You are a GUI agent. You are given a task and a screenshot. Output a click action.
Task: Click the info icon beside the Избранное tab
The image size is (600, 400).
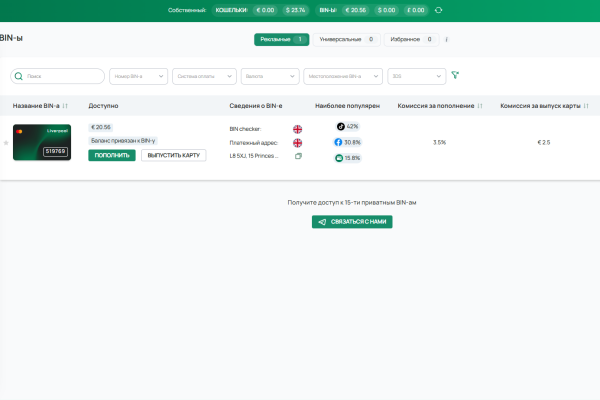coord(446,39)
